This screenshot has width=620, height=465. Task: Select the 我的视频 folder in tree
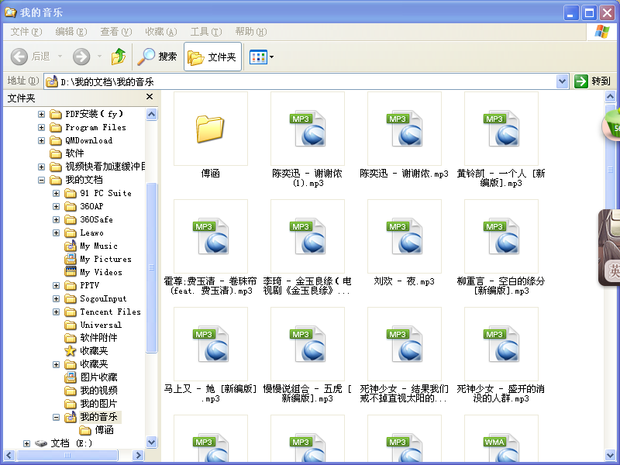91,391
